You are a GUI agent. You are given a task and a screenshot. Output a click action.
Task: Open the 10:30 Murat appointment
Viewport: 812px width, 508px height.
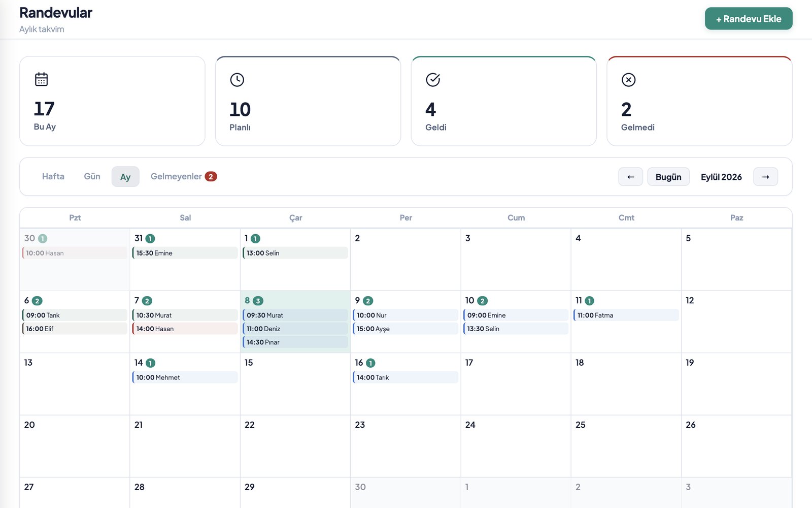coord(185,315)
